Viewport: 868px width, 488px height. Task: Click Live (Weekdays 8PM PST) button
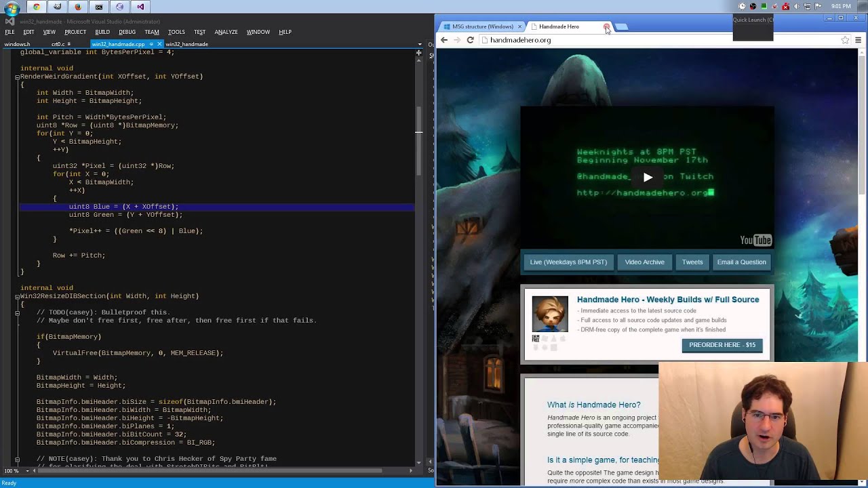[x=568, y=262]
